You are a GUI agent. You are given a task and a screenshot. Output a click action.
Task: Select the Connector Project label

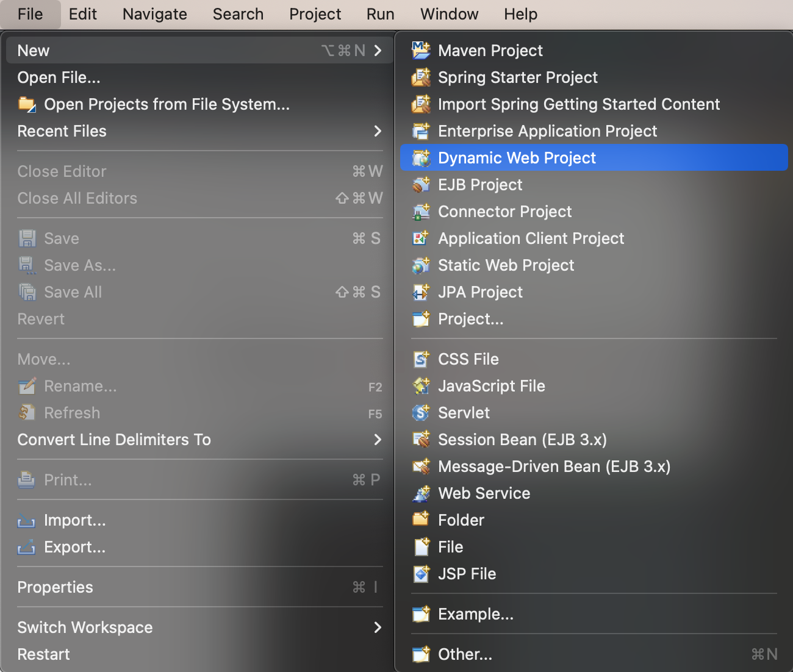point(505,212)
